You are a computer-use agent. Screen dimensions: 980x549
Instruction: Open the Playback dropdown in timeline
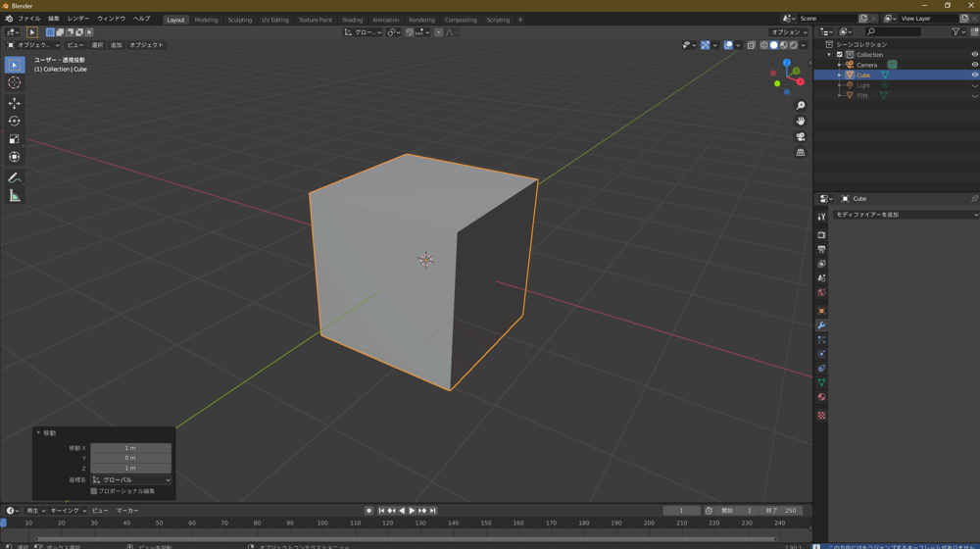[x=35, y=511]
